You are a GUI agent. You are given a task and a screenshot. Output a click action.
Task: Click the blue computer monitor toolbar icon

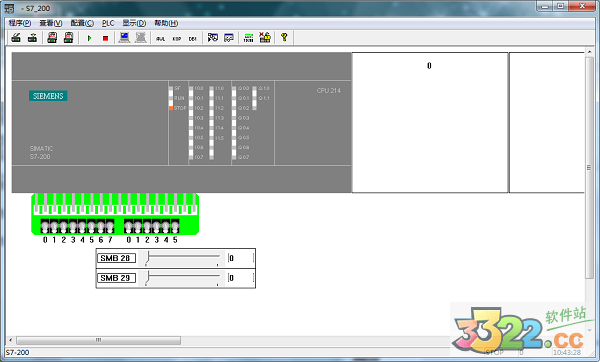pos(124,38)
